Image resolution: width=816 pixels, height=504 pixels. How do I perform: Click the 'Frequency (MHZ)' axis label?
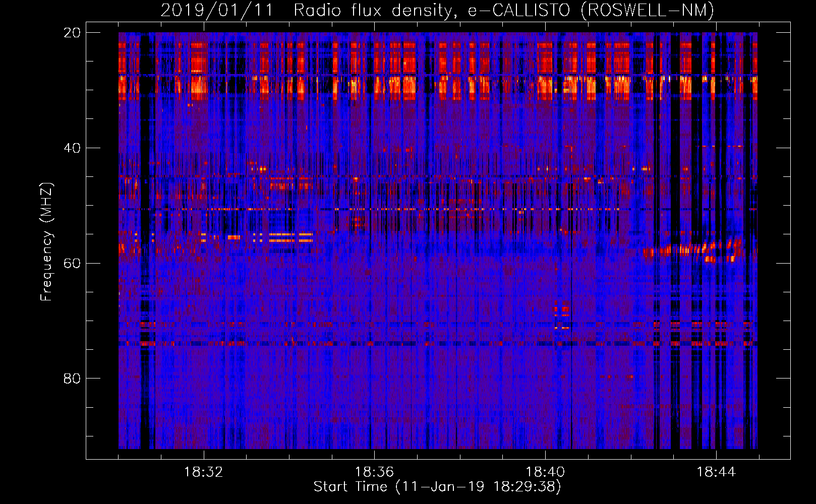pos(46,242)
